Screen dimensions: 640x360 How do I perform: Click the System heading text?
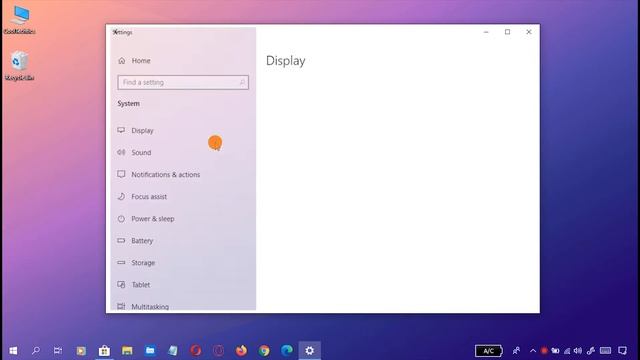129,104
